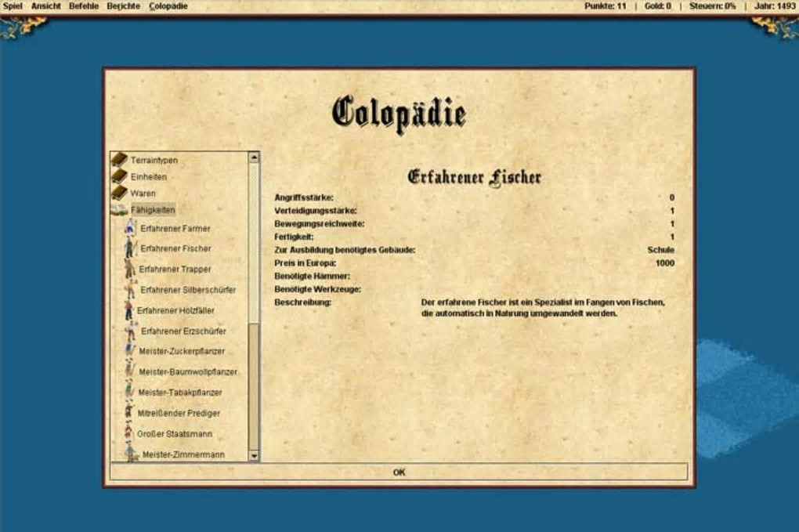Click the Mitreißender Prediger unit icon
Image resolution: width=799 pixels, height=532 pixels.
[x=129, y=412]
